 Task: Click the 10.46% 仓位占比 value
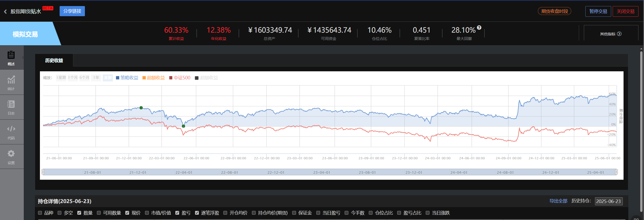point(379,30)
